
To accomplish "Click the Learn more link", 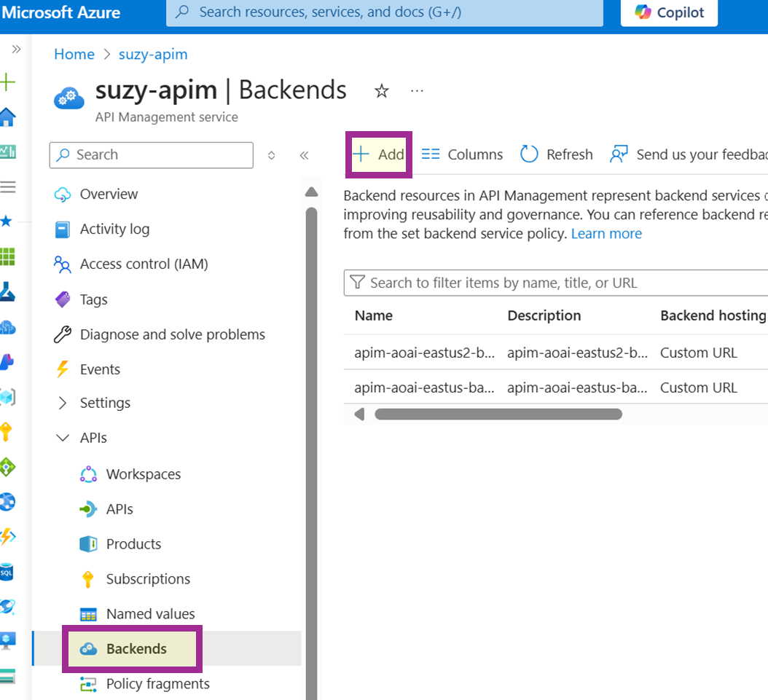I will [606, 234].
